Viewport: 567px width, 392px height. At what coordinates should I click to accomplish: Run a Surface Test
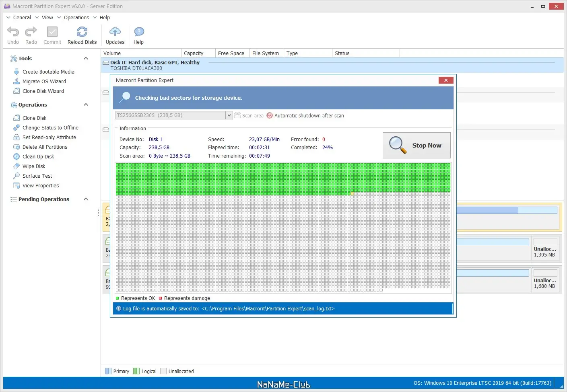[37, 176]
